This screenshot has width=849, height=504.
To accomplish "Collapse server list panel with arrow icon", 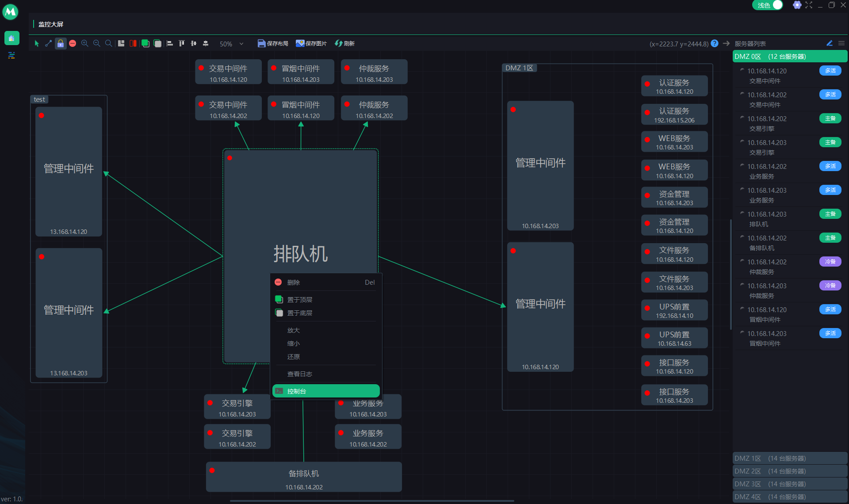I will (x=726, y=43).
